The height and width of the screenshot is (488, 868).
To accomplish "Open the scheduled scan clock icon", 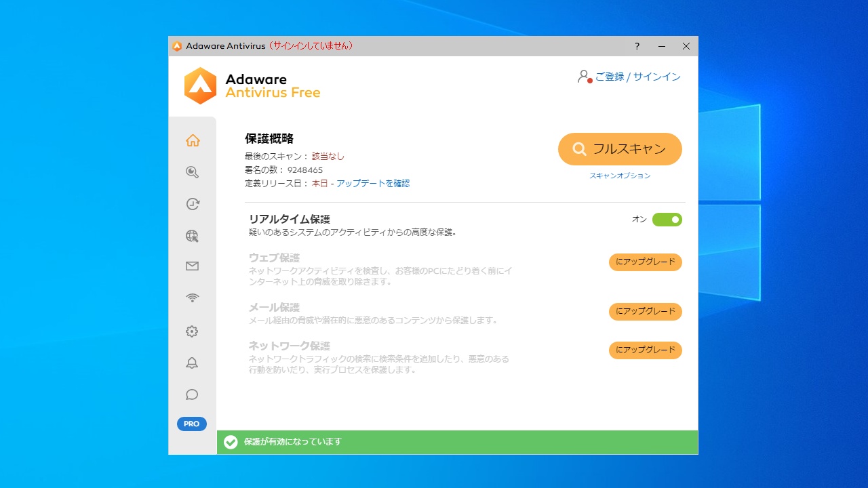I will pos(193,204).
